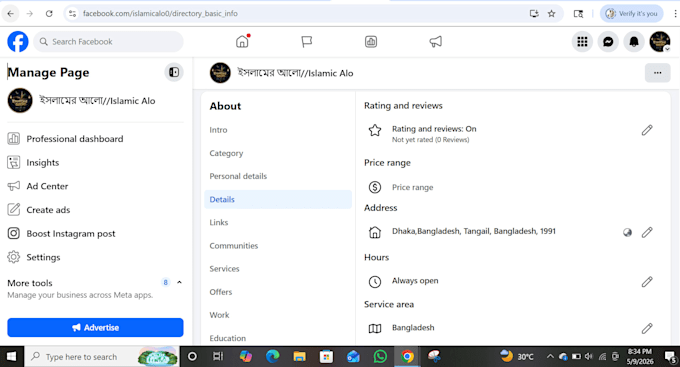
Task: Collapse the Manage Page sidebar
Action: (174, 72)
